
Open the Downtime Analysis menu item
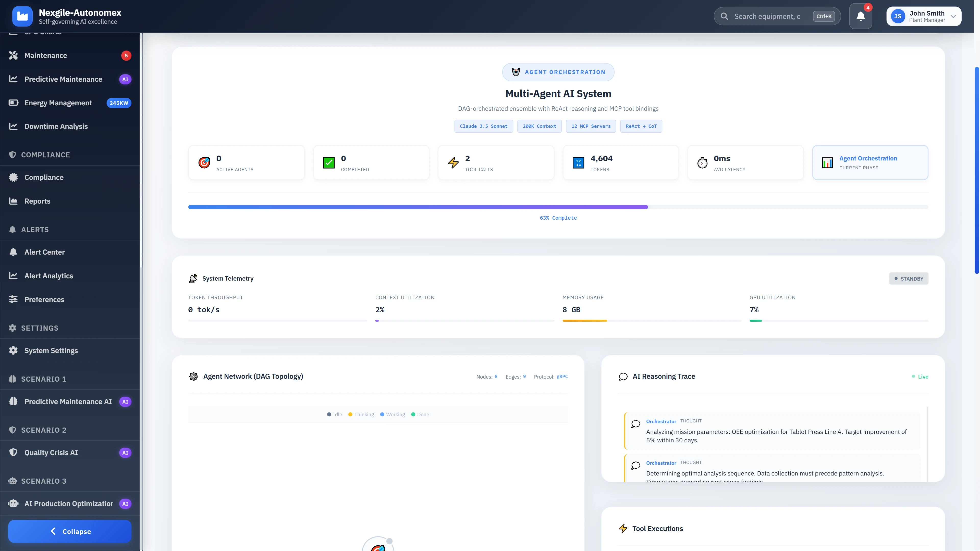(x=56, y=126)
